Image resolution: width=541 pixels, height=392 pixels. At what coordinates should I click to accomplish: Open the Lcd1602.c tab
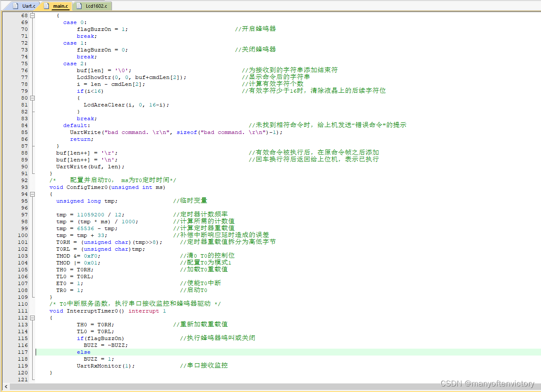pyautogui.click(x=93, y=6)
